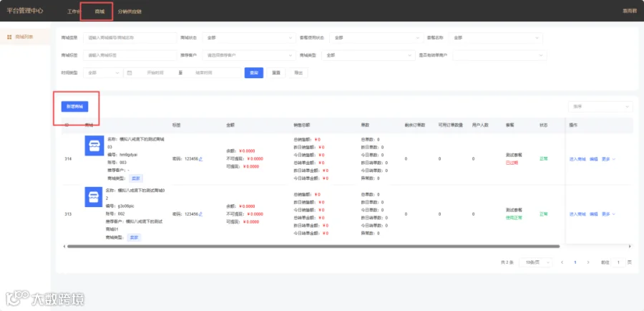
Task: Open the 商城状态 dropdown
Action: pyautogui.click(x=249, y=38)
